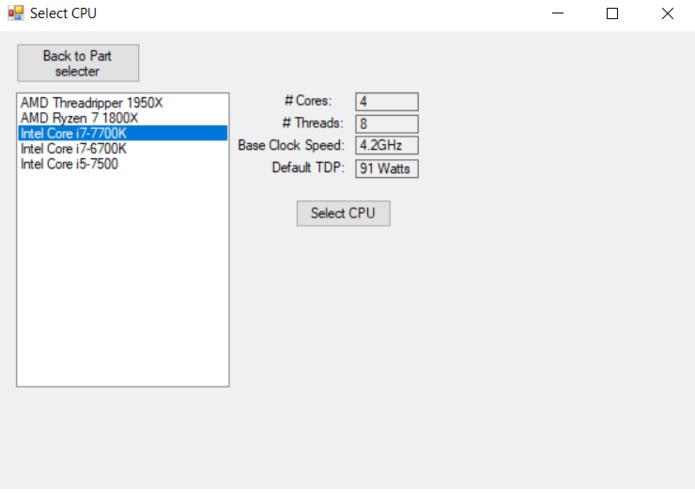Viewport: 695px width, 494px height.
Task: Click the # Cores label
Action: (x=308, y=101)
